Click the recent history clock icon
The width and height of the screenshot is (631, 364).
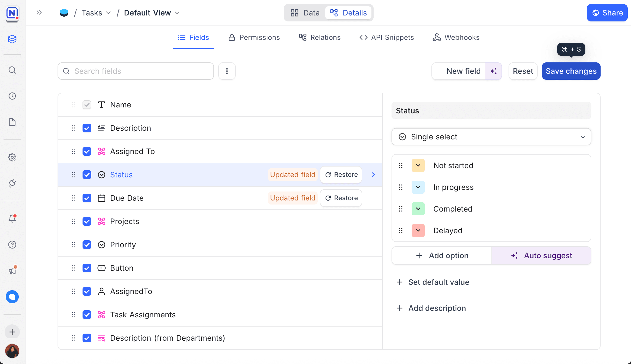tap(12, 96)
